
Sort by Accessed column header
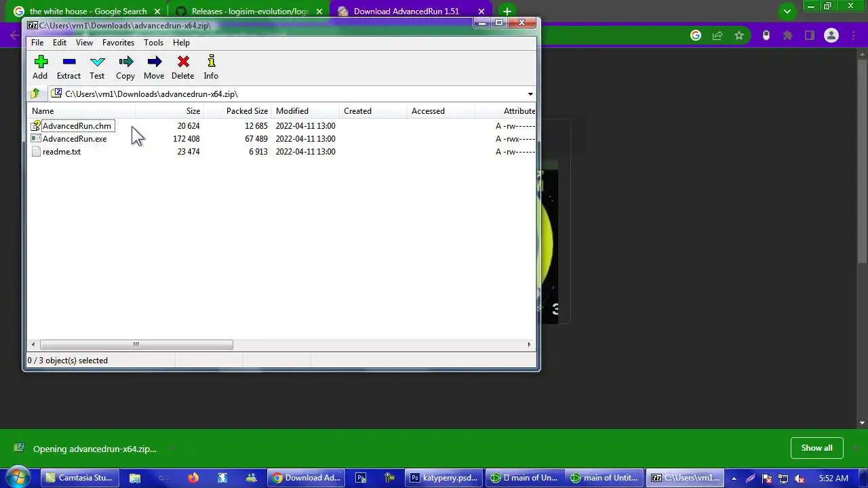[x=441, y=111]
